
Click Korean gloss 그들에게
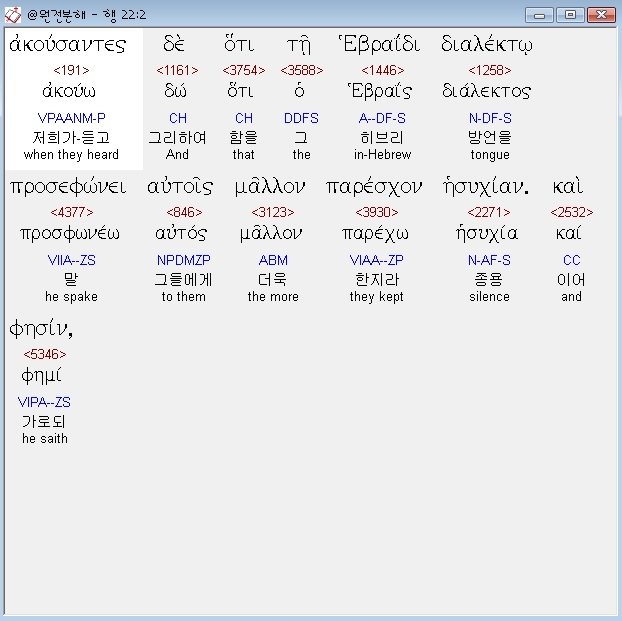(183, 279)
